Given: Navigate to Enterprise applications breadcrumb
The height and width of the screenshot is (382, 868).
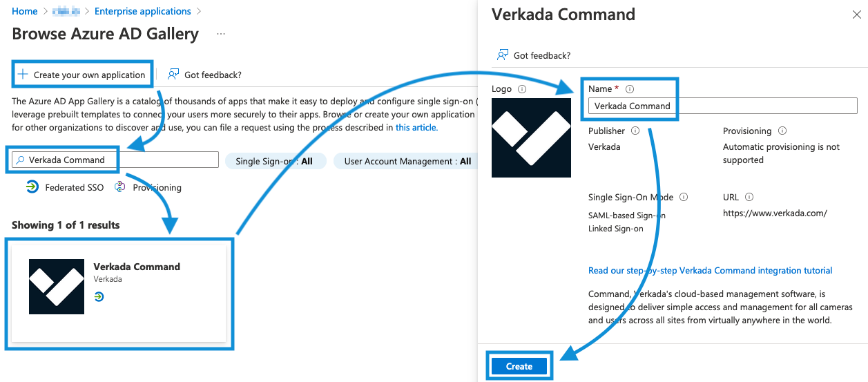Looking at the screenshot, I should [x=142, y=11].
